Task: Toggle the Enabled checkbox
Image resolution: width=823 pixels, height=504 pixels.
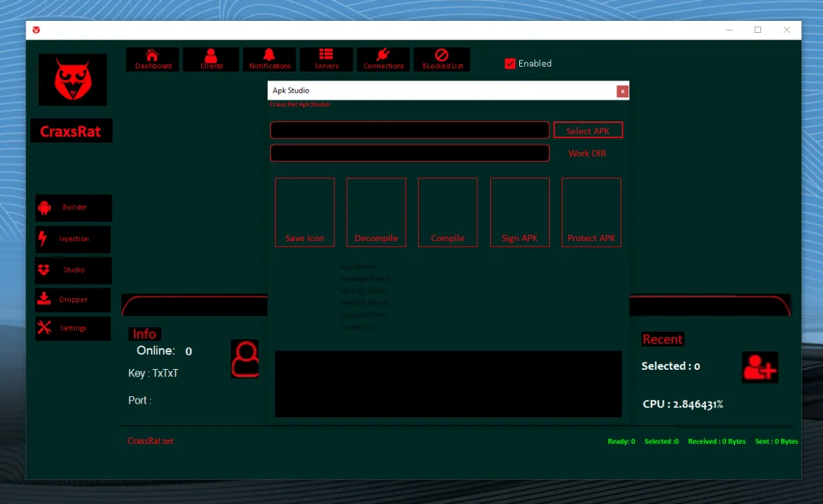Action: 510,64
